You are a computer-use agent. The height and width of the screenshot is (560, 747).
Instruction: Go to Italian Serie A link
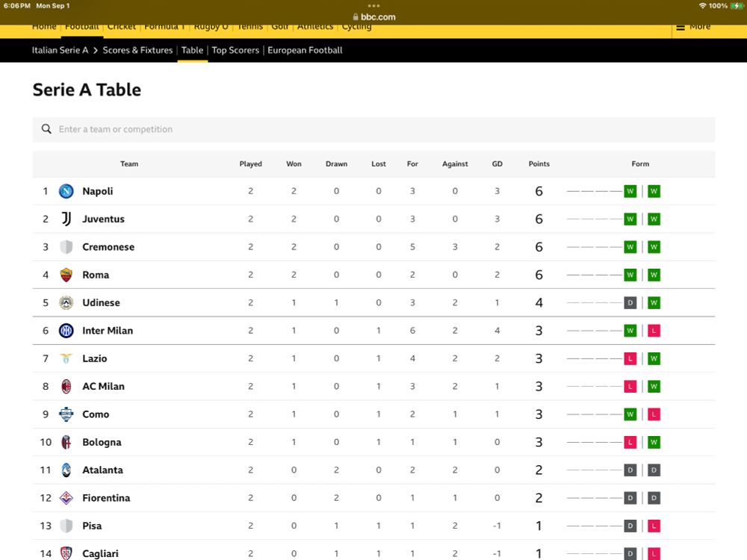[60, 51]
